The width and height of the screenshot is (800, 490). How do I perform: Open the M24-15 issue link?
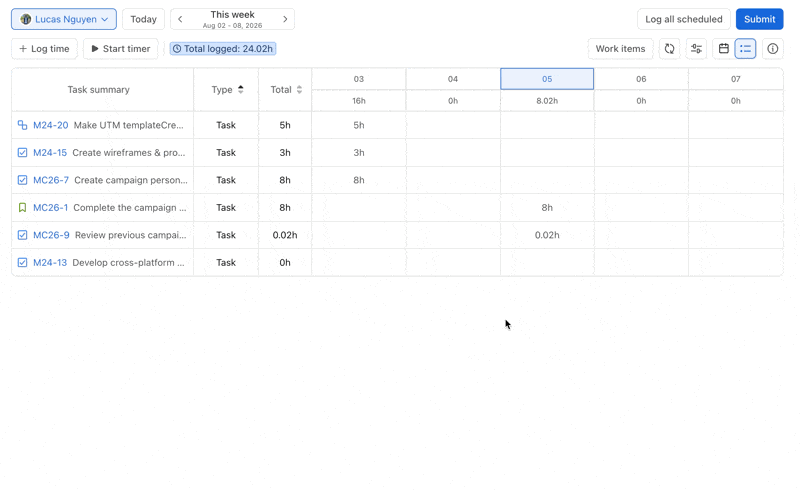[x=50, y=153]
